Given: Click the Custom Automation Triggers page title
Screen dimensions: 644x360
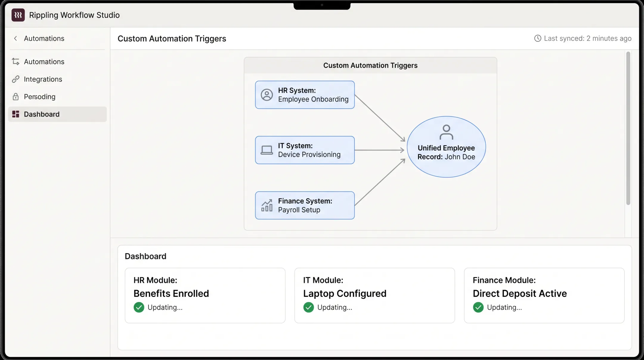Looking at the screenshot, I should [x=172, y=39].
